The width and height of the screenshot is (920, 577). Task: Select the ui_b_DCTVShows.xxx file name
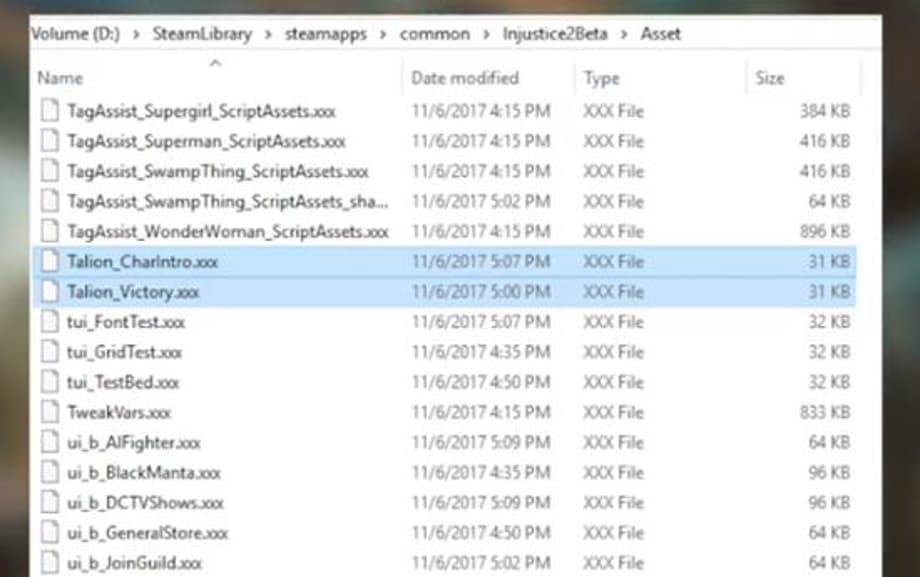[146, 502]
